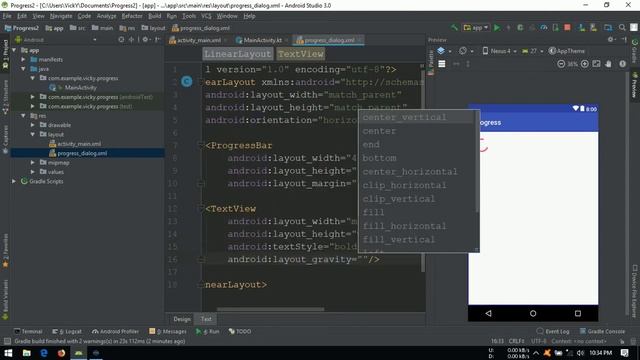Expand the Gradle Scripts node

[14, 181]
